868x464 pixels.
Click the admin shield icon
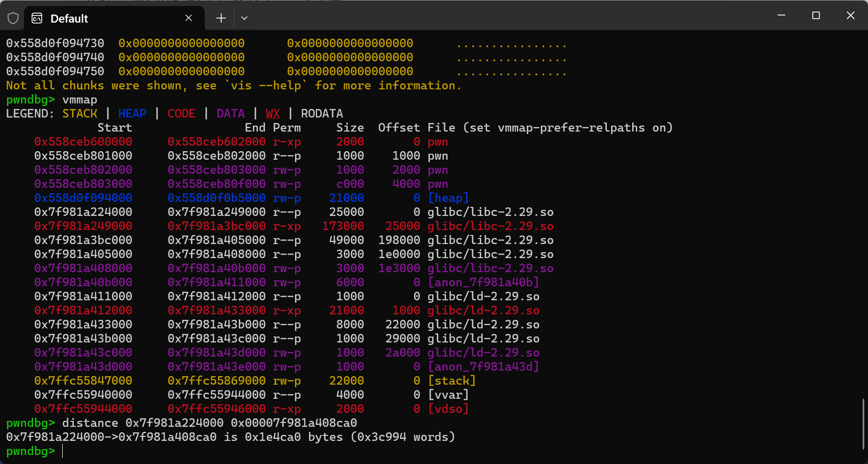pyautogui.click(x=13, y=19)
